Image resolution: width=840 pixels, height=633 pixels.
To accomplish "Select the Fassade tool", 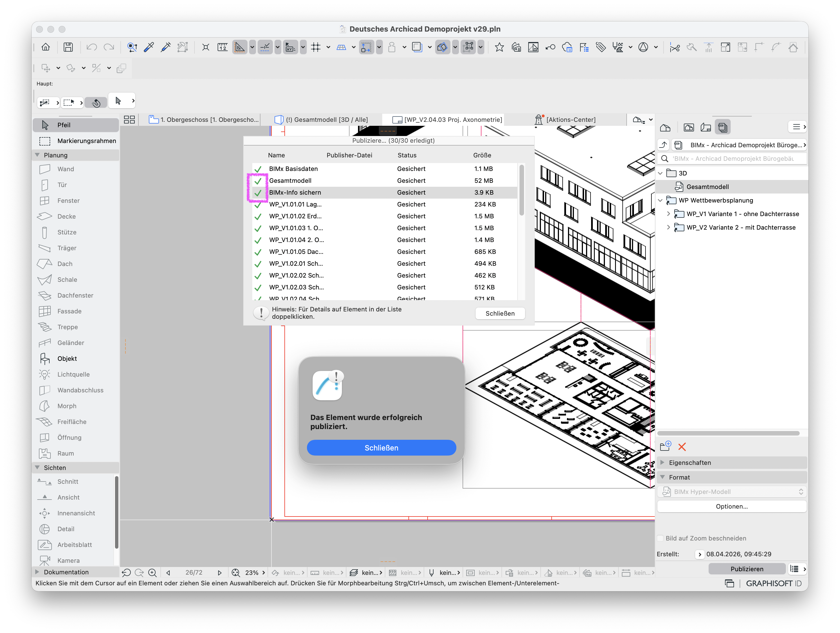I will coord(76,311).
